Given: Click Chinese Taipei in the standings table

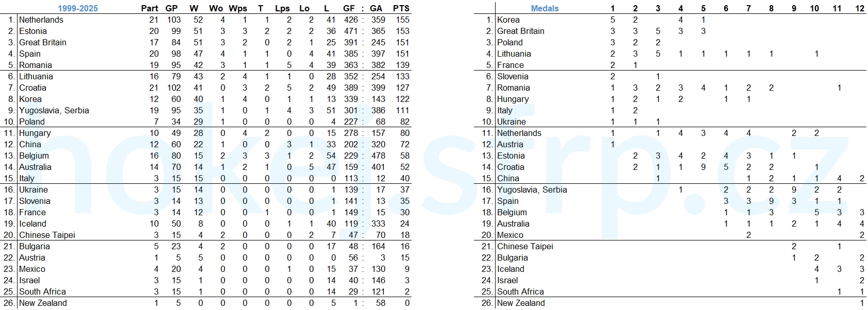Looking at the screenshot, I should (x=47, y=235).
